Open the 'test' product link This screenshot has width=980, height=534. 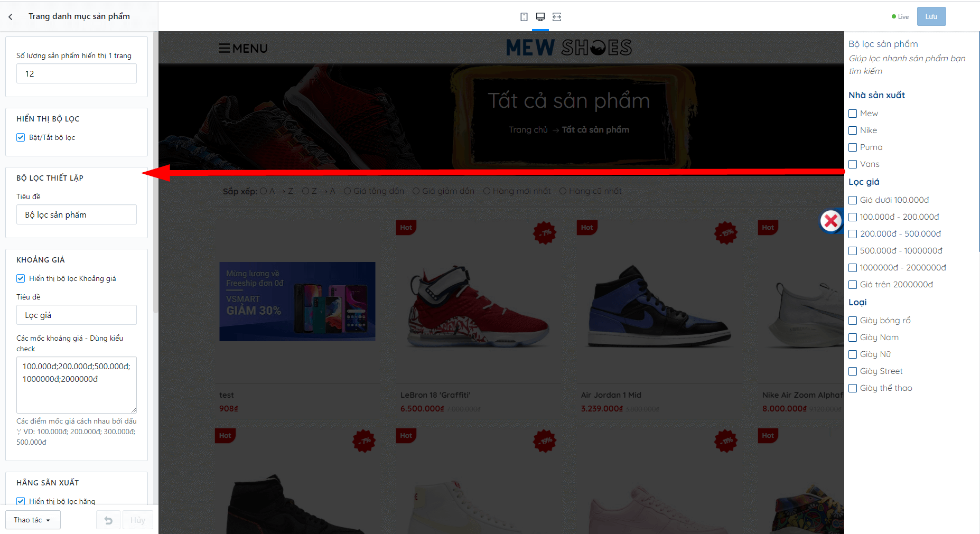(227, 395)
